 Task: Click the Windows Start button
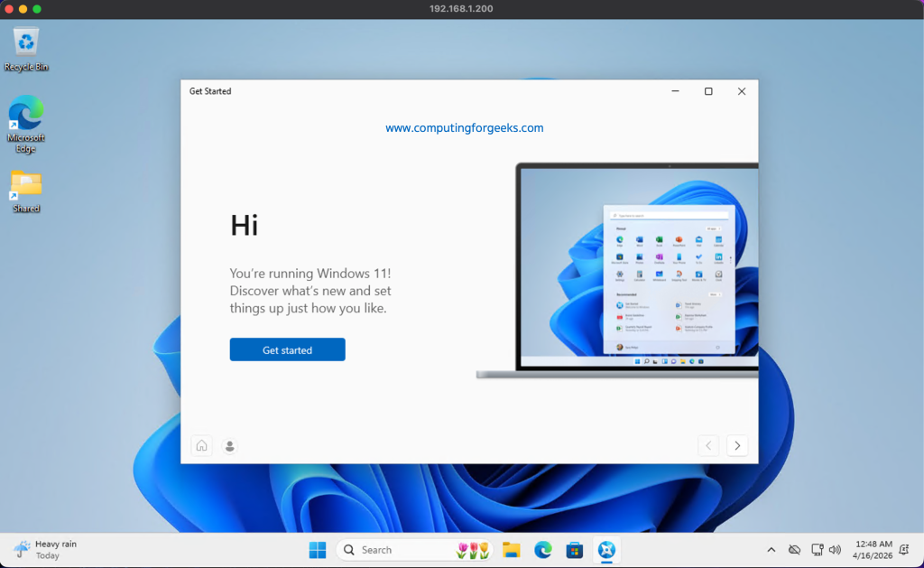(317, 549)
